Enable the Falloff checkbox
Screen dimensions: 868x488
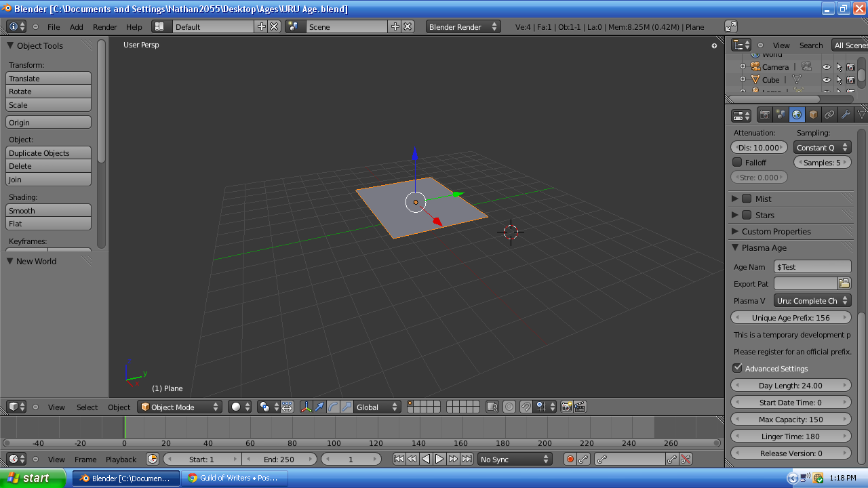737,162
